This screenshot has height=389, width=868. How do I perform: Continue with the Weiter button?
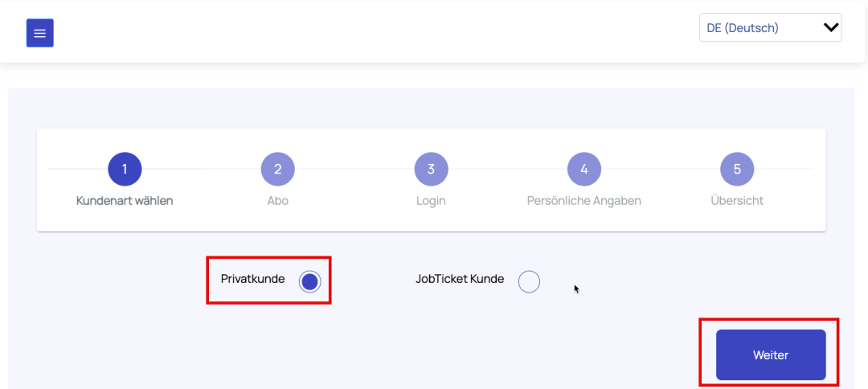click(x=771, y=354)
